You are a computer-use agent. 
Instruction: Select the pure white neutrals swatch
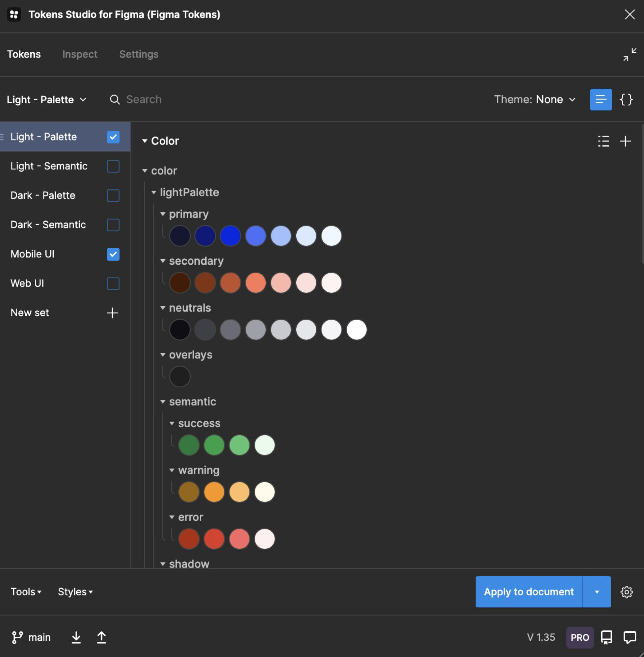(x=356, y=330)
